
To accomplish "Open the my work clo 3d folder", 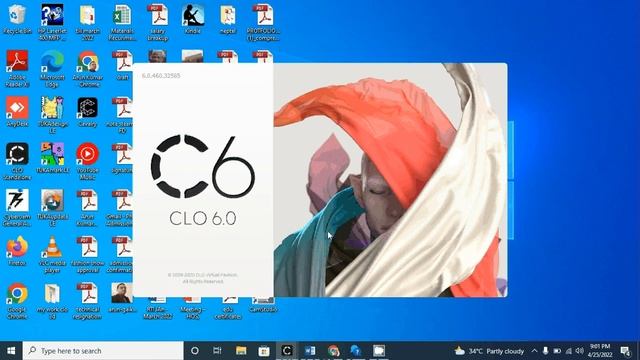I will [52, 301].
